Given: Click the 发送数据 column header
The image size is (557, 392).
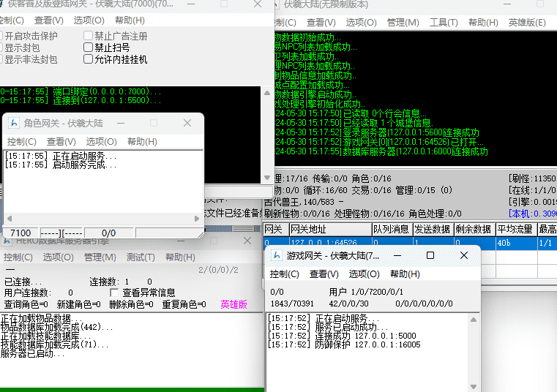Looking at the screenshot, I should [x=433, y=230].
